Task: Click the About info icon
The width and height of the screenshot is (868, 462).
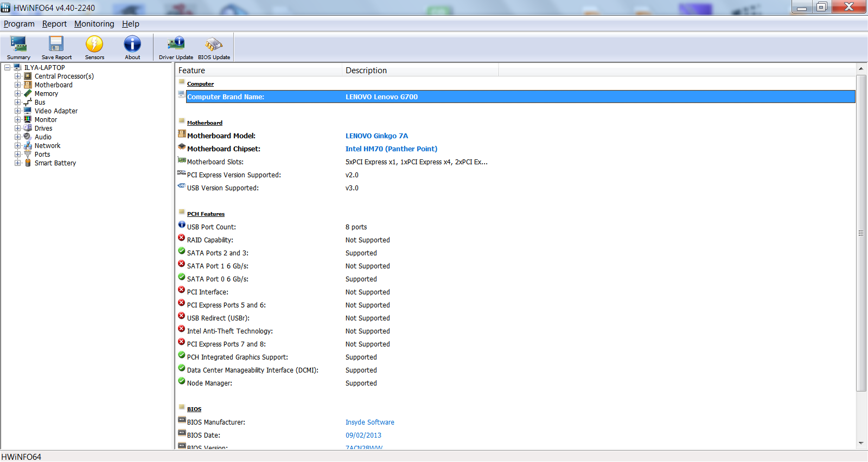Action: (x=132, y=48)
